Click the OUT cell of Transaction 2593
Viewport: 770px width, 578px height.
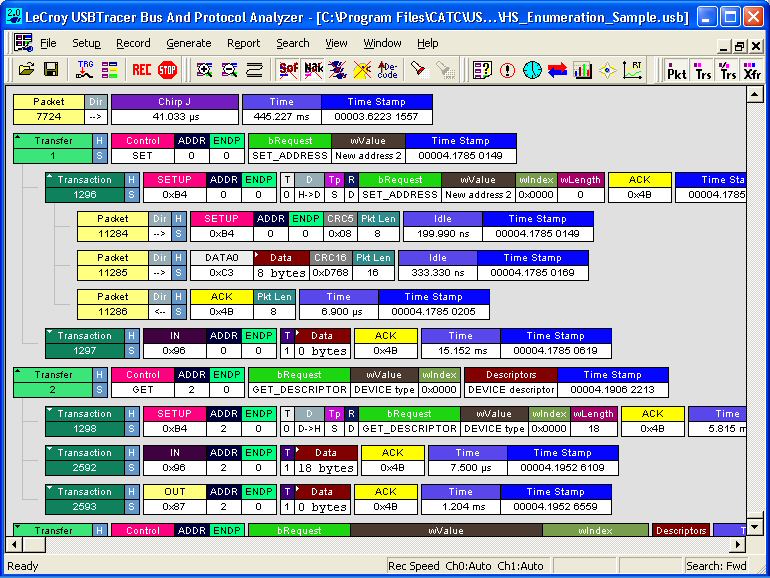(x=174, y=492)
